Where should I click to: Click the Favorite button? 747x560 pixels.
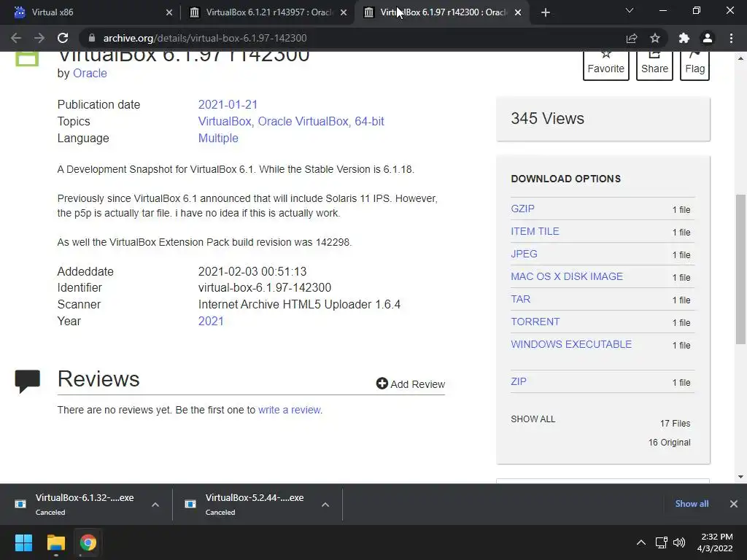(606, 66)
